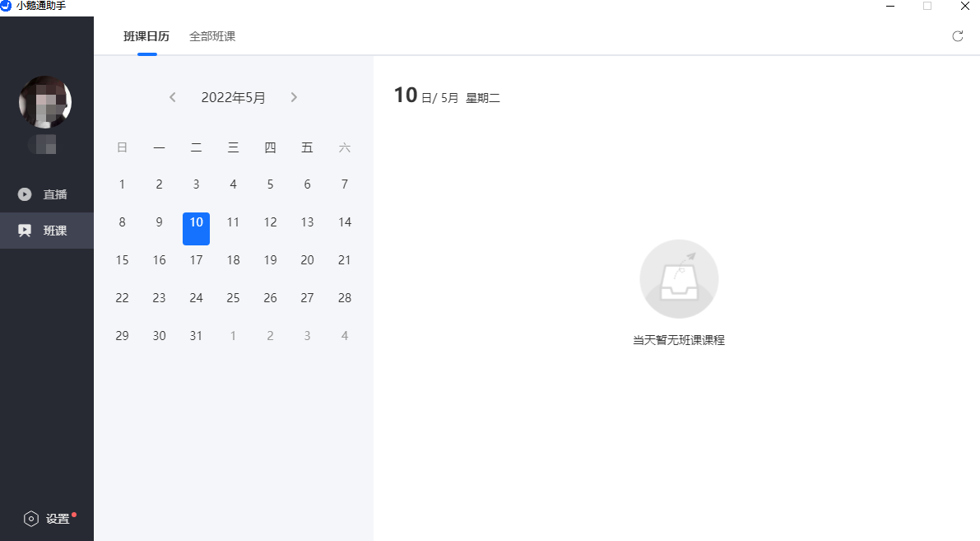This screenshot has width=980, height=541.
Task: Advance to next month in calendar
Action: [x=294, y=97]
